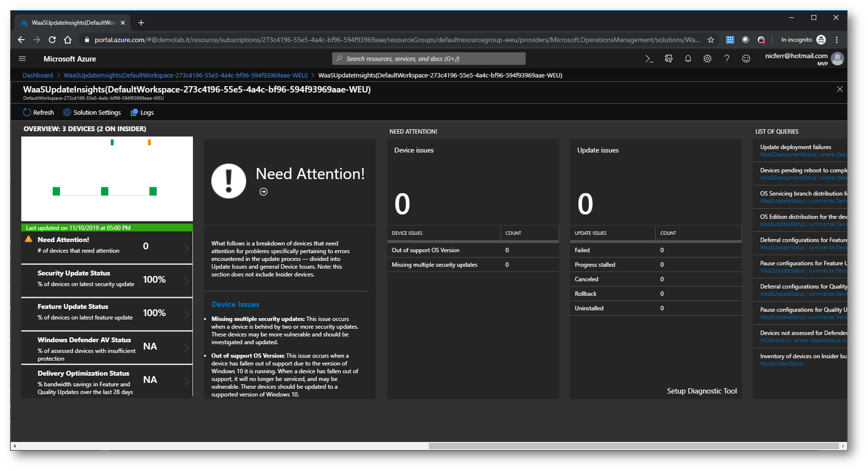Open the notifications bell
This screenshot has width=868, height=471.
688,59
